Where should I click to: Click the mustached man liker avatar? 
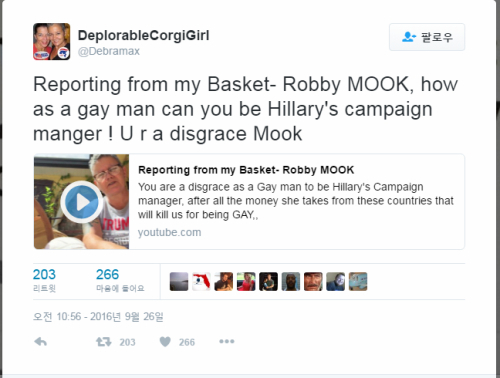pos(313,282)
